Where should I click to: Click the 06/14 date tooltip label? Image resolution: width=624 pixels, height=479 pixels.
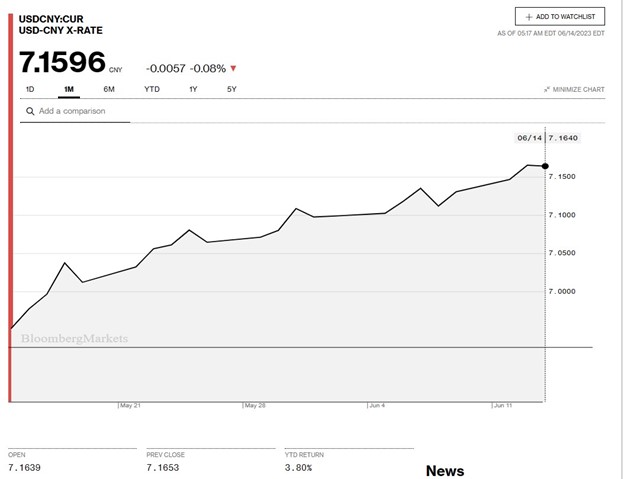(528, 138)
